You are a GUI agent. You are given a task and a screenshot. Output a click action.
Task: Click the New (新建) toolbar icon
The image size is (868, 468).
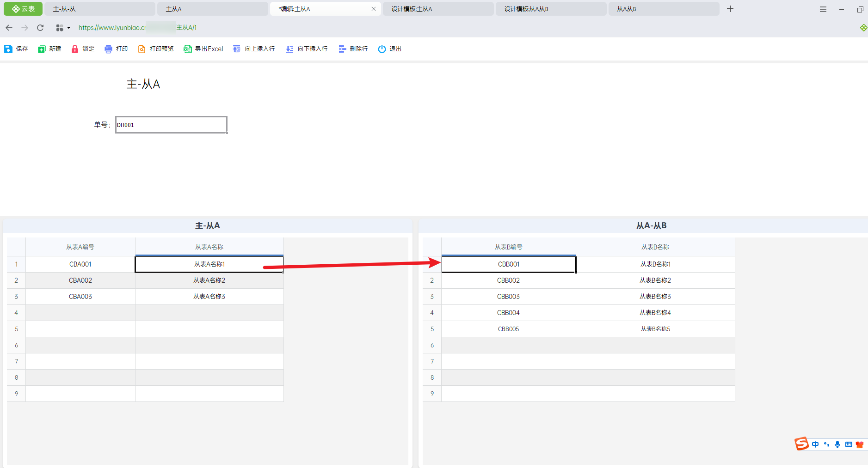coord(42,49)
